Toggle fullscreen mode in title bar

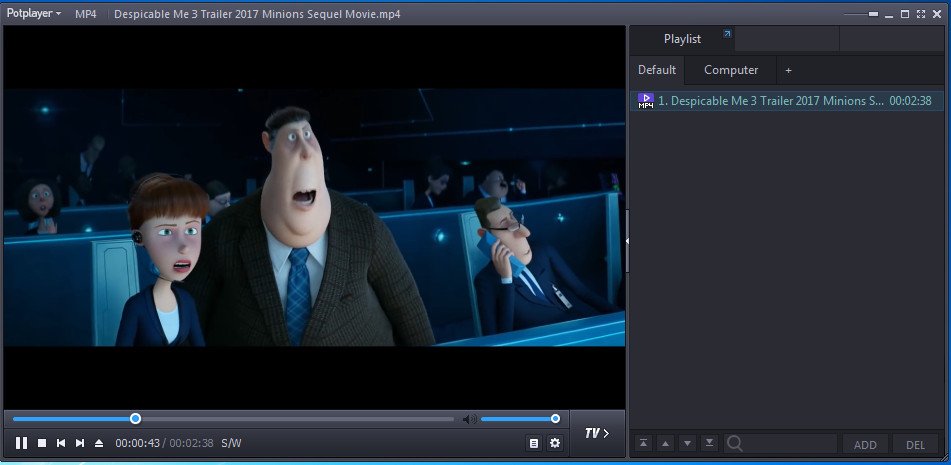921,14
